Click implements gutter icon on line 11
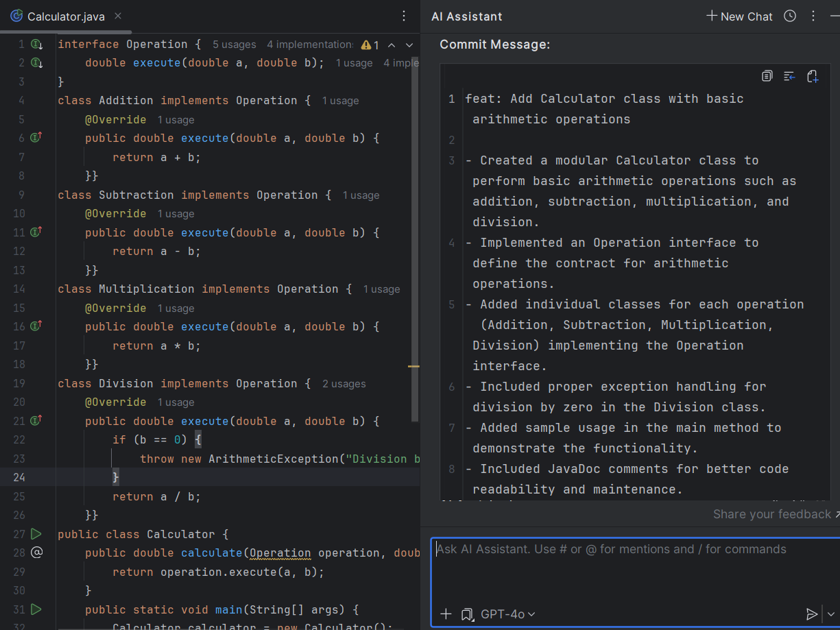 pyautogui.click(x=37, y=232)
